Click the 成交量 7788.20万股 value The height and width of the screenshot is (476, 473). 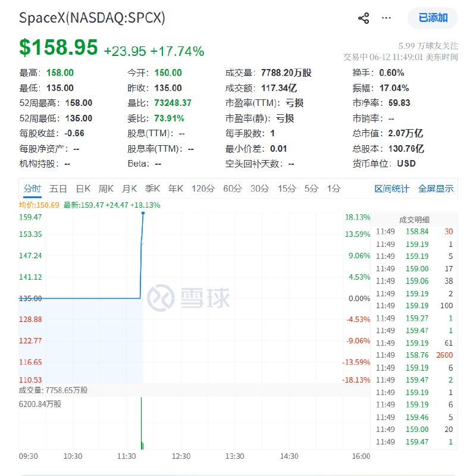click(x=286, y=73)
